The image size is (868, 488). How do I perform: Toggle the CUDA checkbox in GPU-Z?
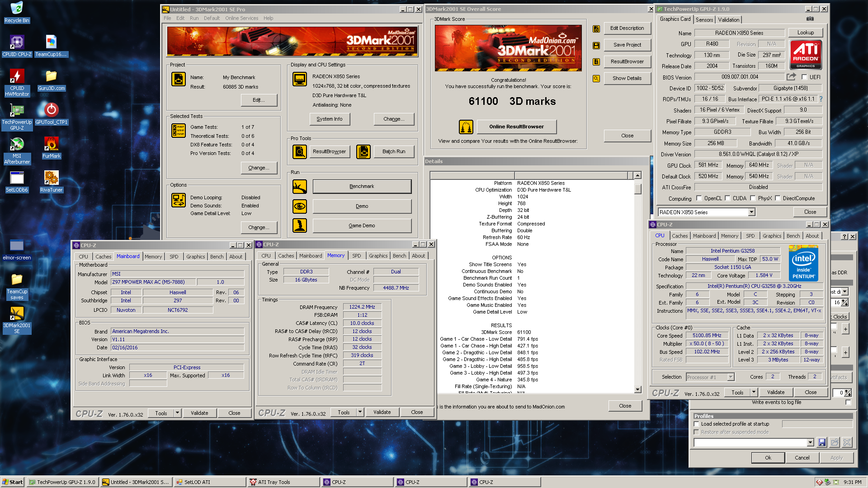click(727, 198)
